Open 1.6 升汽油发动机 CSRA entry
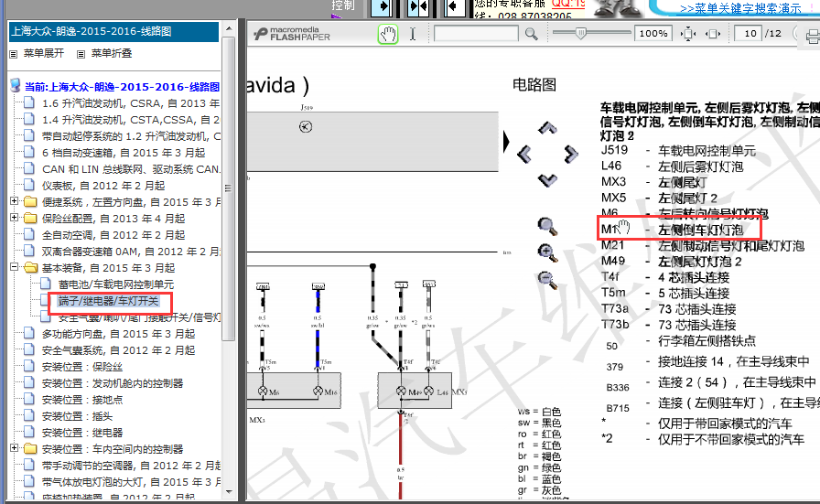 (131, 103)
